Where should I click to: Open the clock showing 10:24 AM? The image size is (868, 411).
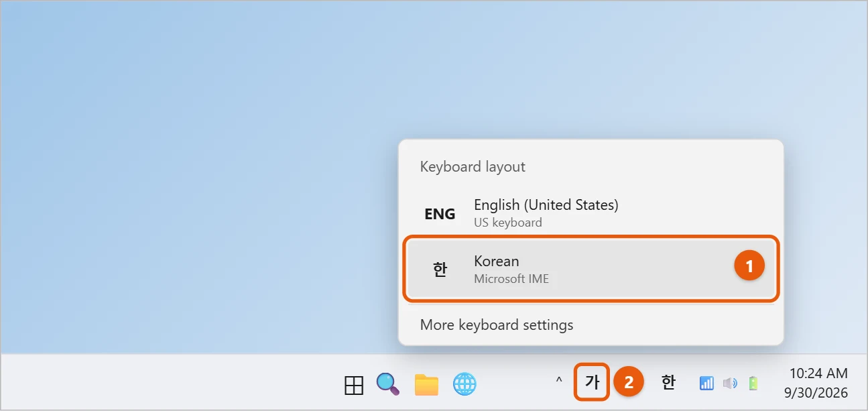818,373
